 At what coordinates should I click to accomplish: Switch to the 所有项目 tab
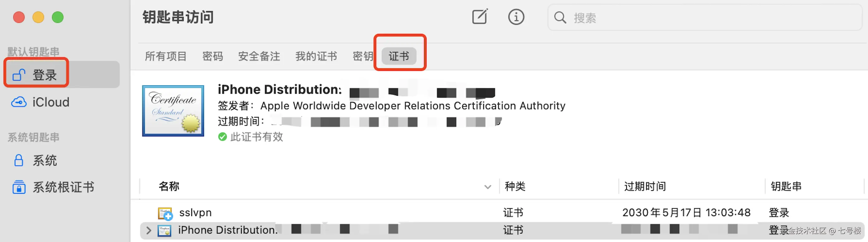click(166, 56)
